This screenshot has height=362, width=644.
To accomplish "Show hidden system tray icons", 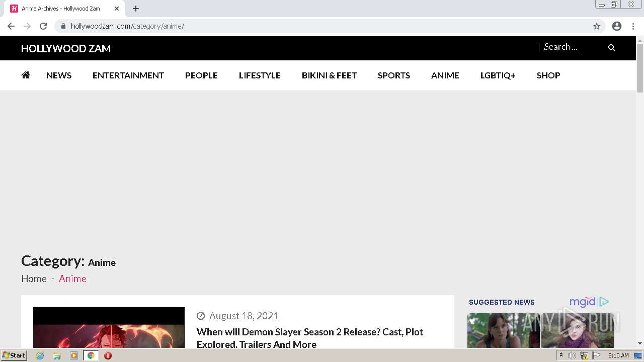I will coord(561,355).
